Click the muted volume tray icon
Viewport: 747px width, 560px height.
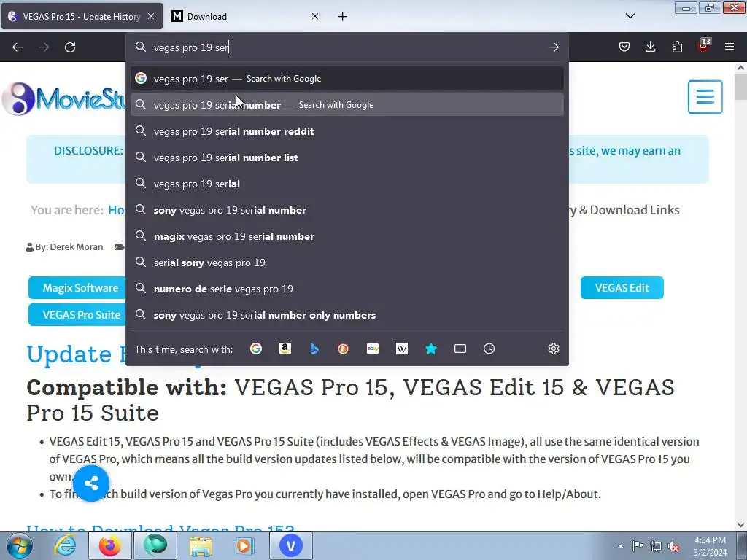point(673,546)
